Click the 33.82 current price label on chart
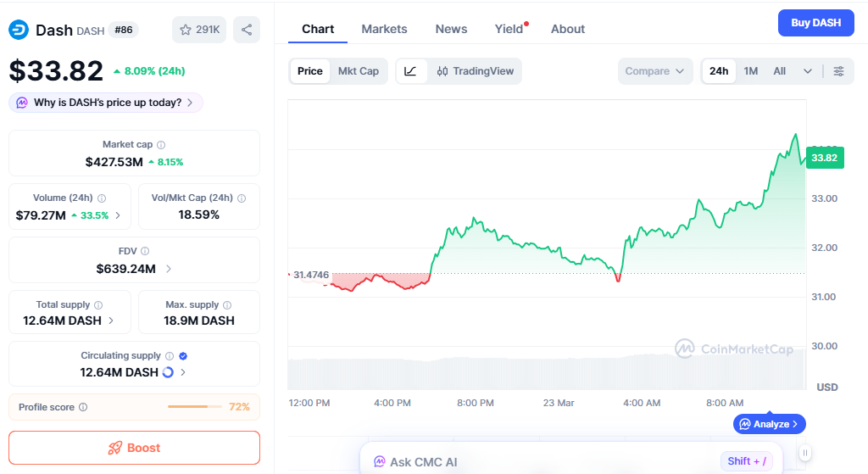 tap(825, 158)
